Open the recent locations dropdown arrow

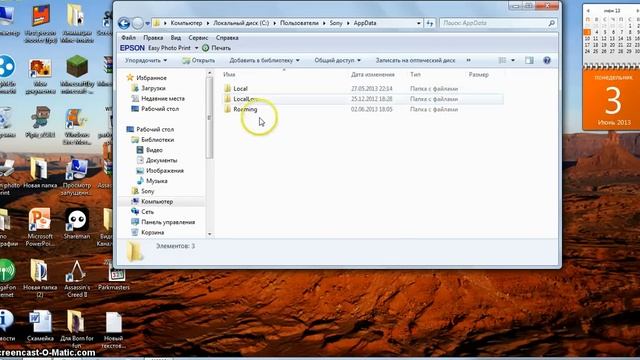point(147,23)
